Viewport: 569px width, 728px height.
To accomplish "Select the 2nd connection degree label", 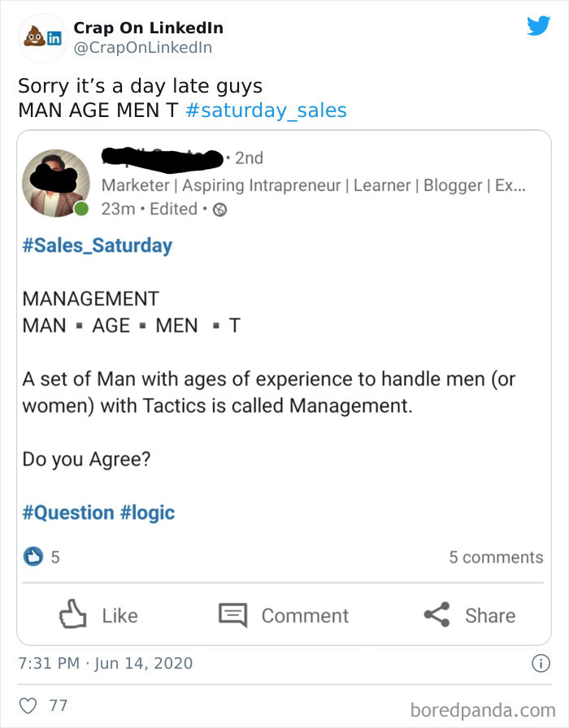I will coord(250,159).
